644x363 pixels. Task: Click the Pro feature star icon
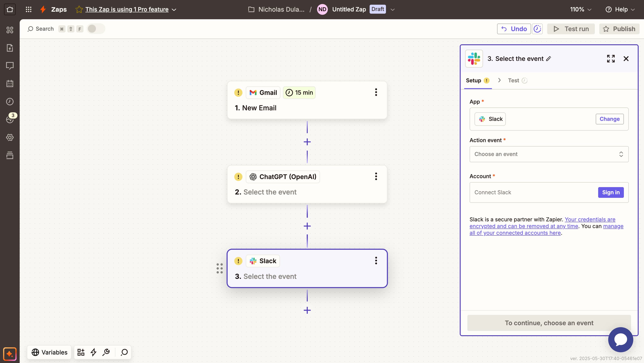[x=79, y=9]
